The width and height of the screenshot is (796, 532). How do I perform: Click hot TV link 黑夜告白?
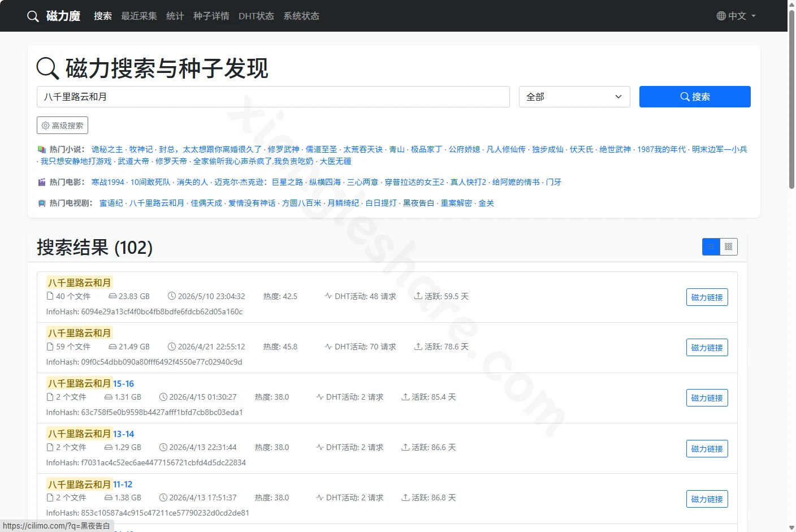(x=418, y=203)
